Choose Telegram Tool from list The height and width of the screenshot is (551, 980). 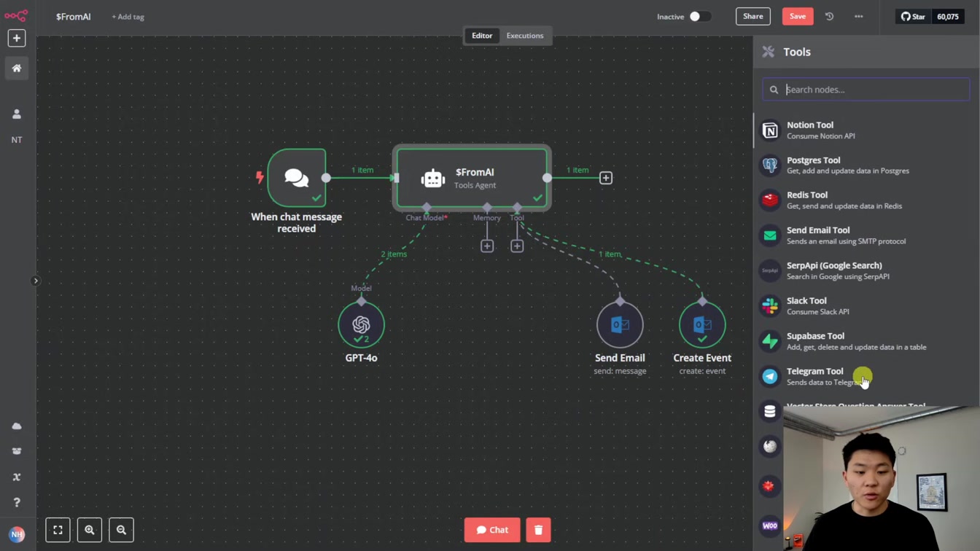click(866, 377)
